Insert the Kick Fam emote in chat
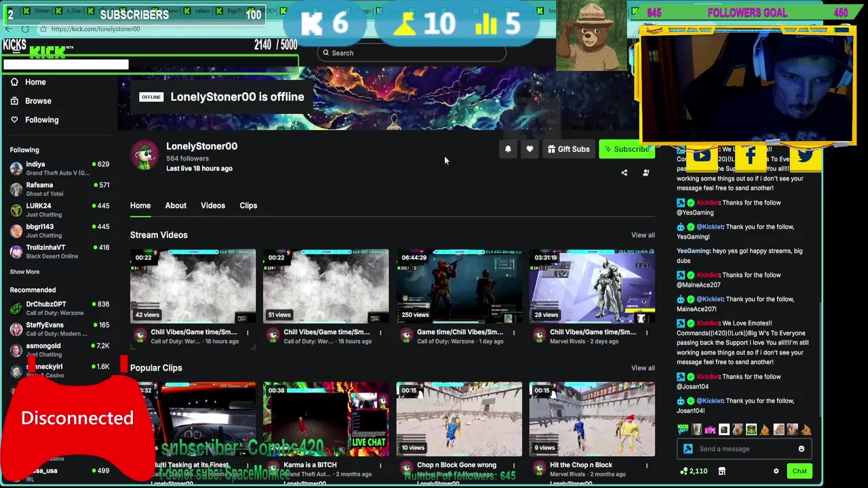The image size is (868, 488). click(683, 429)
